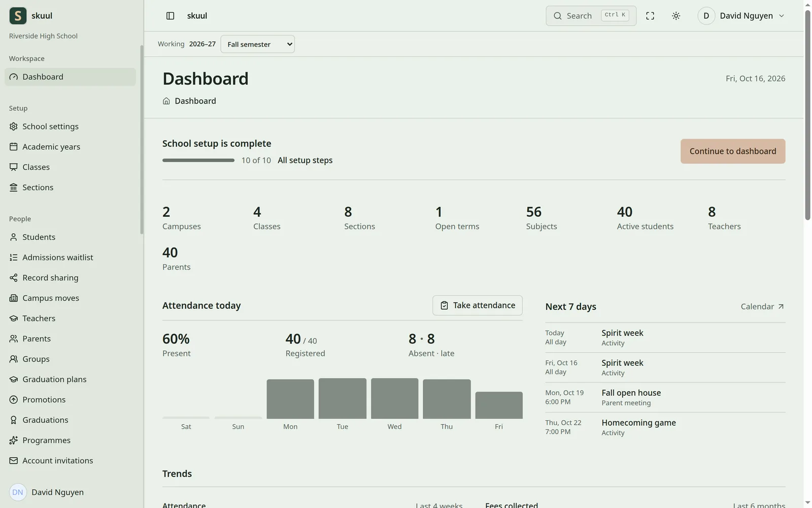The image size is (812, 508).
Task: Click the Admissions waitlist list icon
Action: [x=14, y=258]
